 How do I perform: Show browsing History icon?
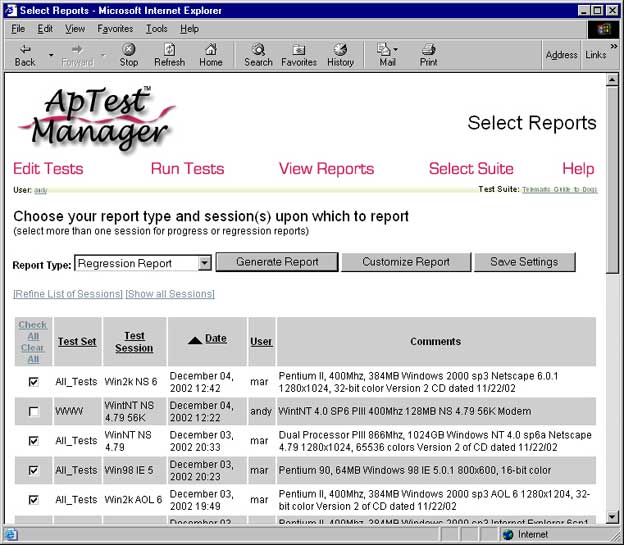(340, 49)
